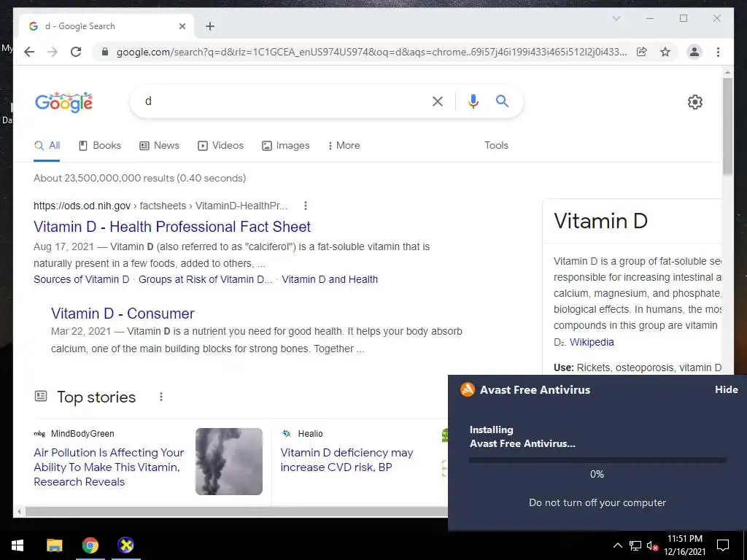Click the page vertical scrollbar
The width and height of the screenshot is (747, 560).
click(x=727, y=126)
